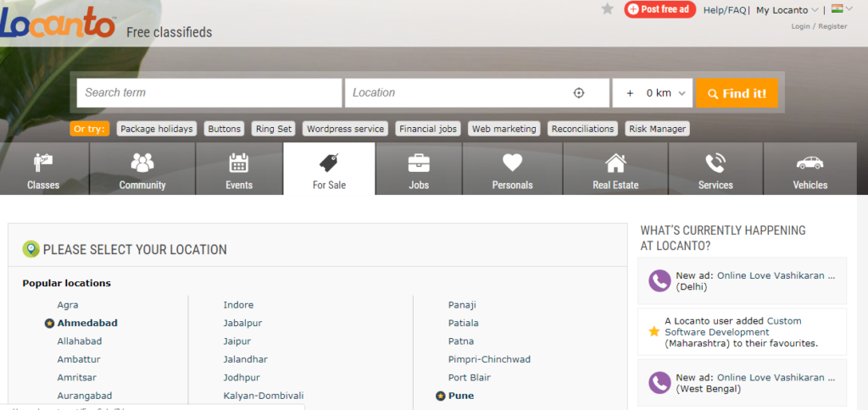The width and height of the screenshot is (868, 410).
Task: Click the For Sale price tag icon
Action: coord(329,163)
